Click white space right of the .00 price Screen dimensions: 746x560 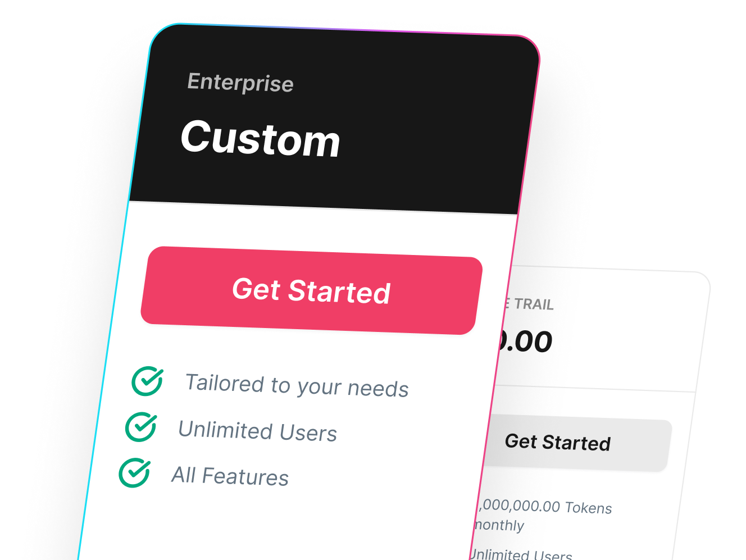(x=624, y=343)
